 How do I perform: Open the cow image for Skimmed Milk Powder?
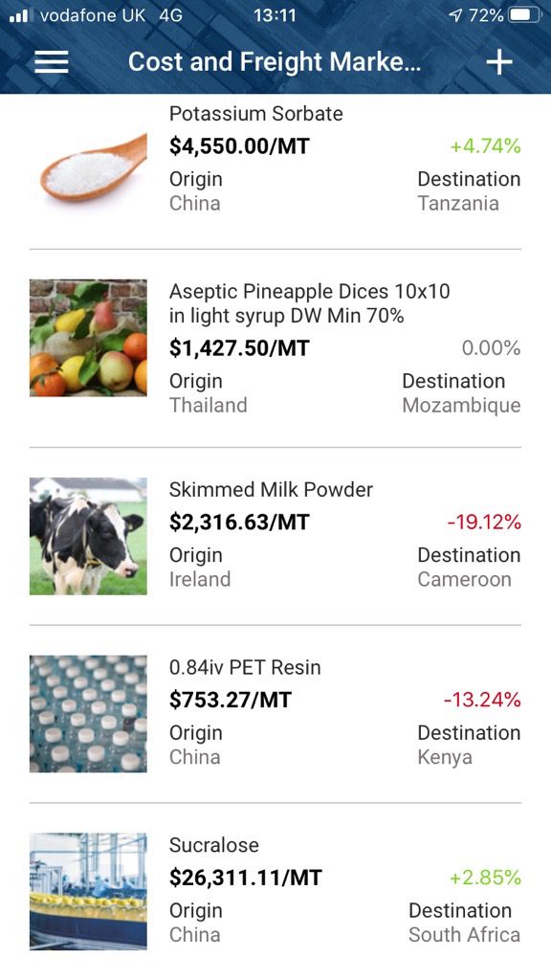pos(88,536)
